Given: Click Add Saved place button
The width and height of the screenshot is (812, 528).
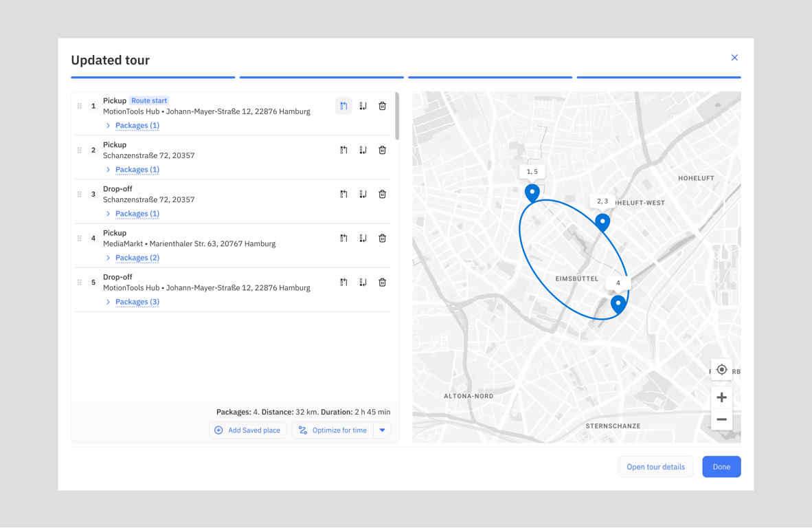Looking at the screenshot, I should pos(247,430).
